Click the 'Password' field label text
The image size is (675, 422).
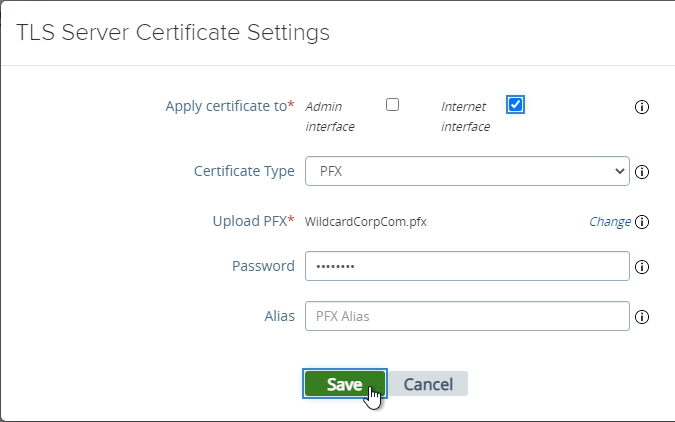tap(263, 266)
